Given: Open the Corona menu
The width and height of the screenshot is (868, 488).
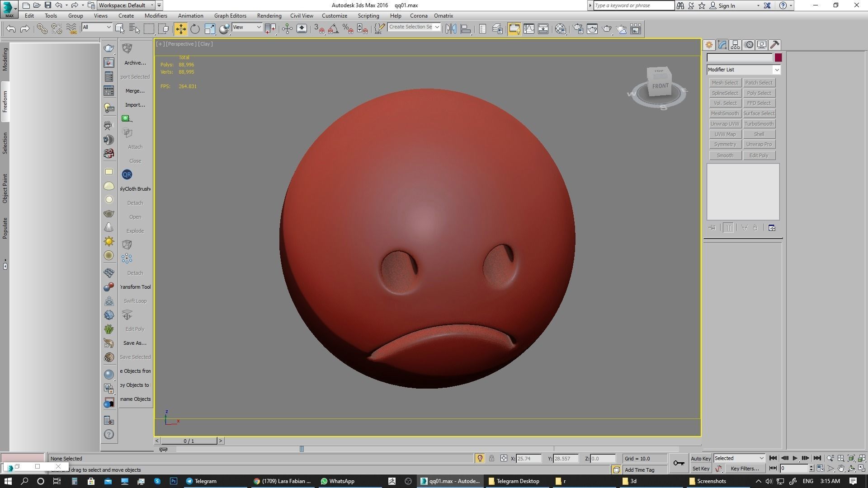Looking at the screenshot, I should point(419,16).
